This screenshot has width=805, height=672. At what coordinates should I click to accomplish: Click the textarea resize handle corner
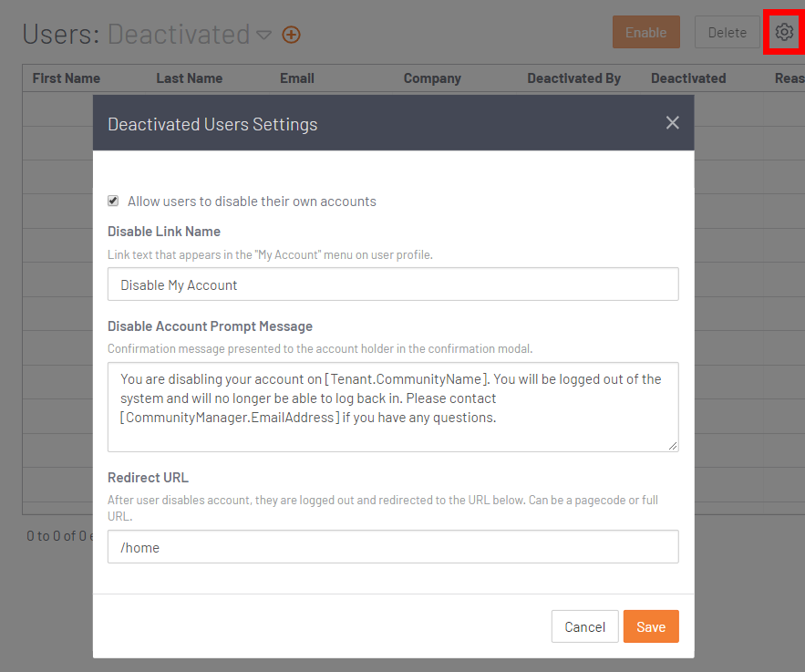(x=673, y=446)
